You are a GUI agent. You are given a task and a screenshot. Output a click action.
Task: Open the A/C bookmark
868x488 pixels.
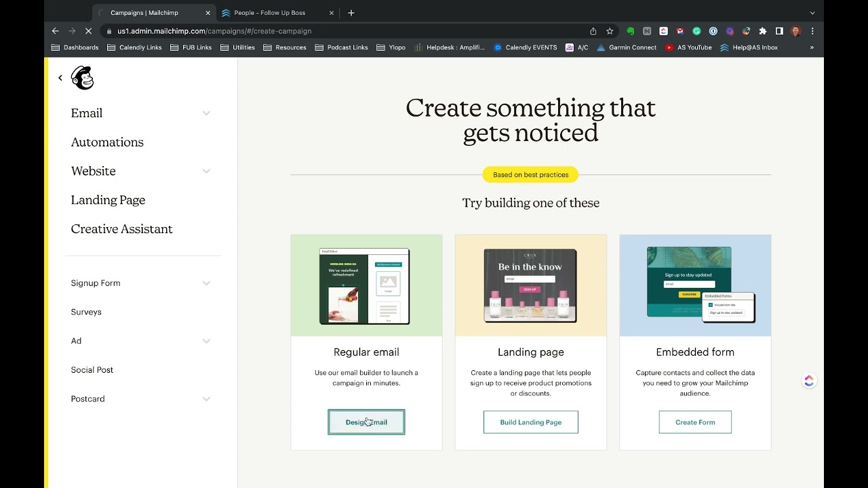[x=577, y=47]
